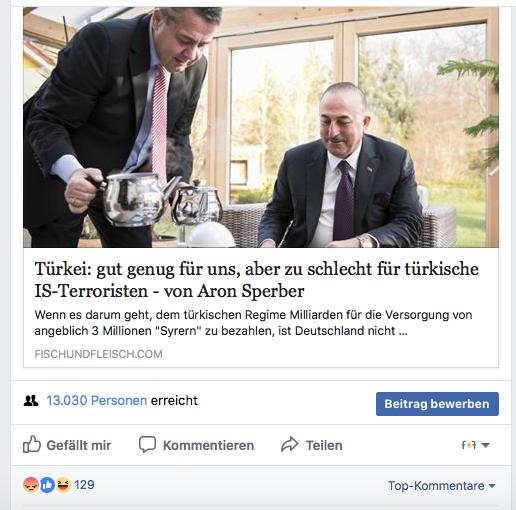Open the article preview photo
The image size is (516, 510).
261,127
